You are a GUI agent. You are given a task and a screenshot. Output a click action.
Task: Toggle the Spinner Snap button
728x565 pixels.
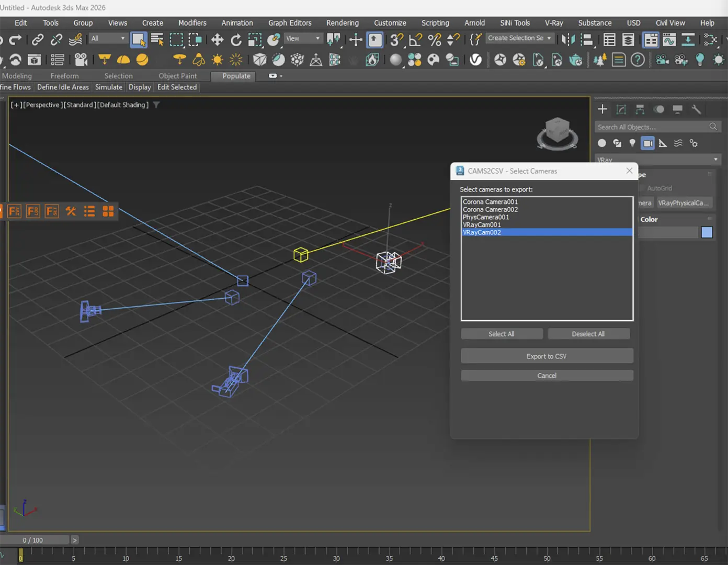(x=453, y=39)
